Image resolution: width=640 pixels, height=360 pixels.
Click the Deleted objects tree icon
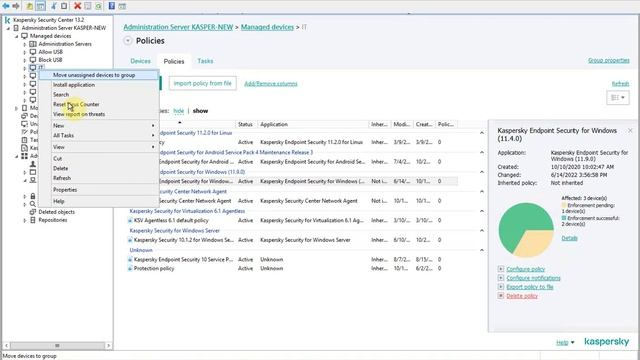coord(33,212)
